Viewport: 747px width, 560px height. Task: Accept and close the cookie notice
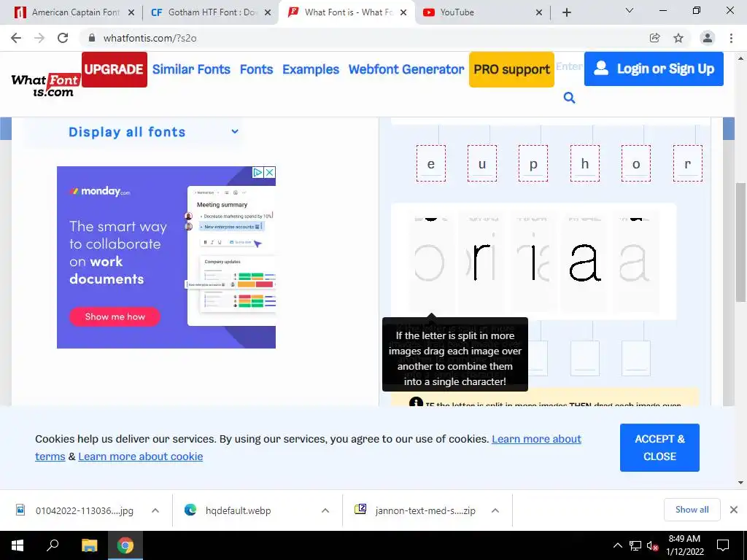(x=659, y=448)
